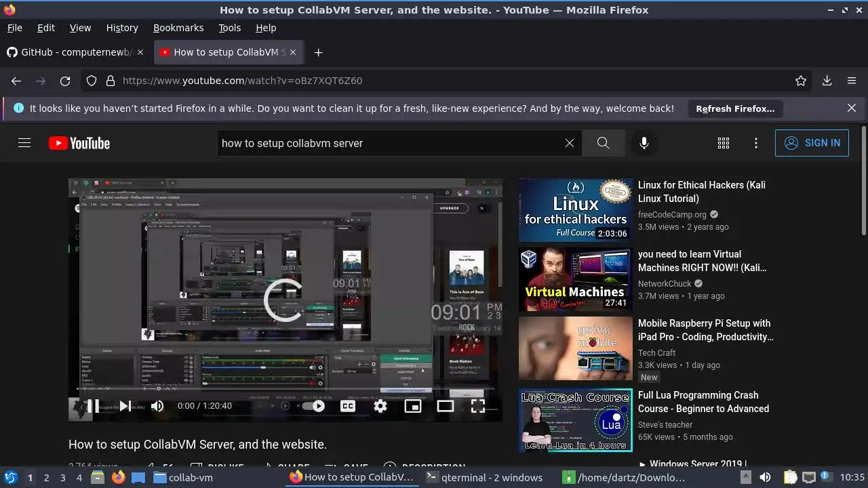Reload the current page

65,81
